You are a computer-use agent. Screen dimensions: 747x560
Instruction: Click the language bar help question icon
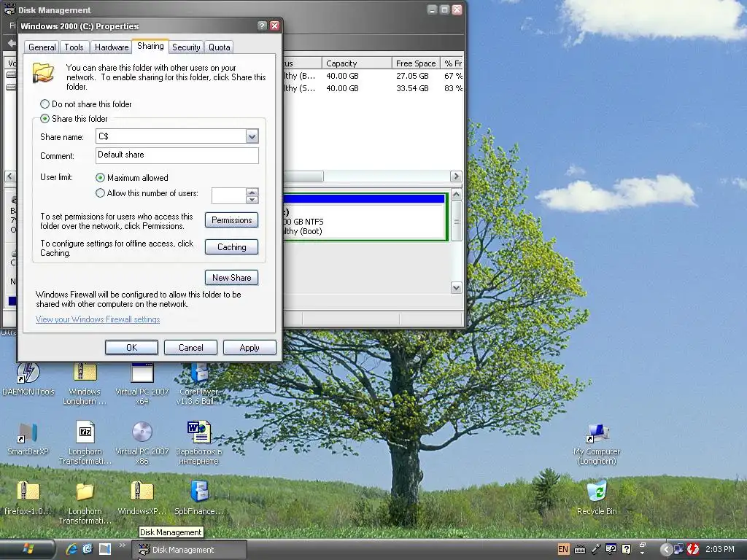pos(627,550)
